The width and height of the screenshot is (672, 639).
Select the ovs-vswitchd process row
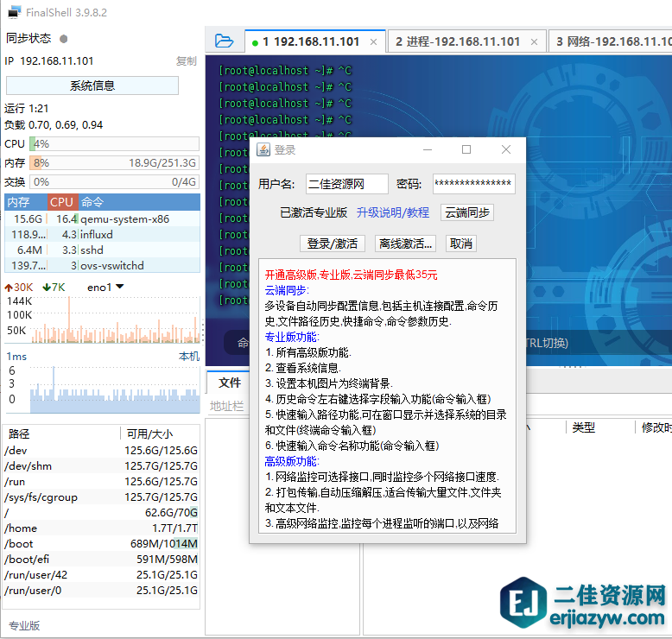click(x=102, y=266)
